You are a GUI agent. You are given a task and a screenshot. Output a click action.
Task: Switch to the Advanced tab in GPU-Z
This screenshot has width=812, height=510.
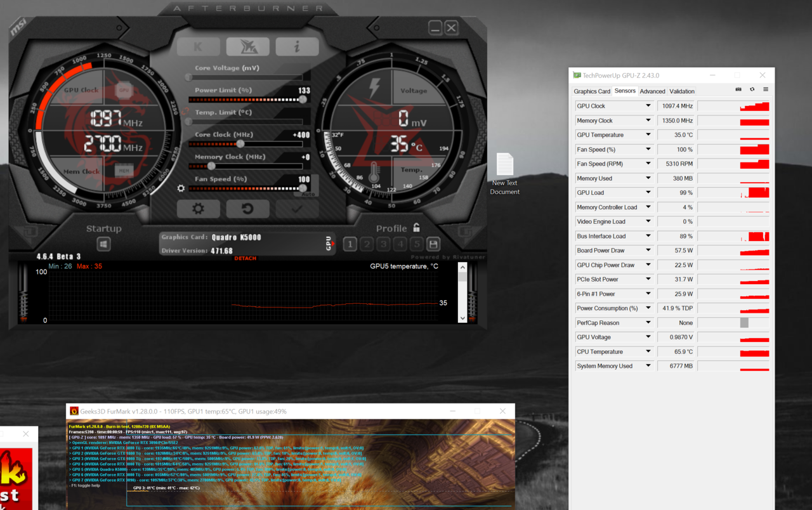pyautogui.click(x=652, y=91)
